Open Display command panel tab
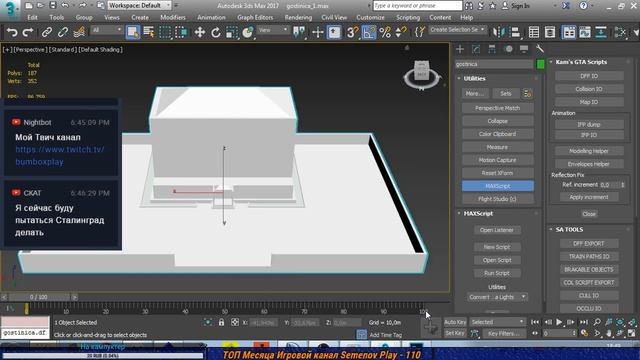The image size is (640, 360). coord(524,49)
